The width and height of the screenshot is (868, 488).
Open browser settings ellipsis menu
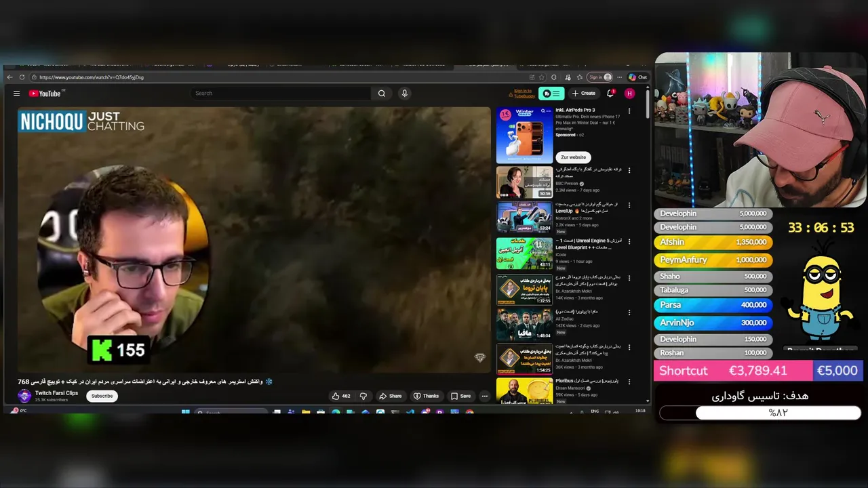619,77
